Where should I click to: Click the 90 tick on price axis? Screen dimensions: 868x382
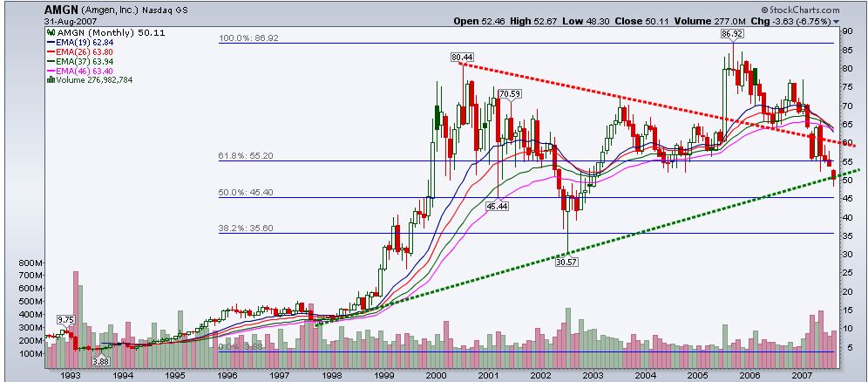[x=847, y=31]
